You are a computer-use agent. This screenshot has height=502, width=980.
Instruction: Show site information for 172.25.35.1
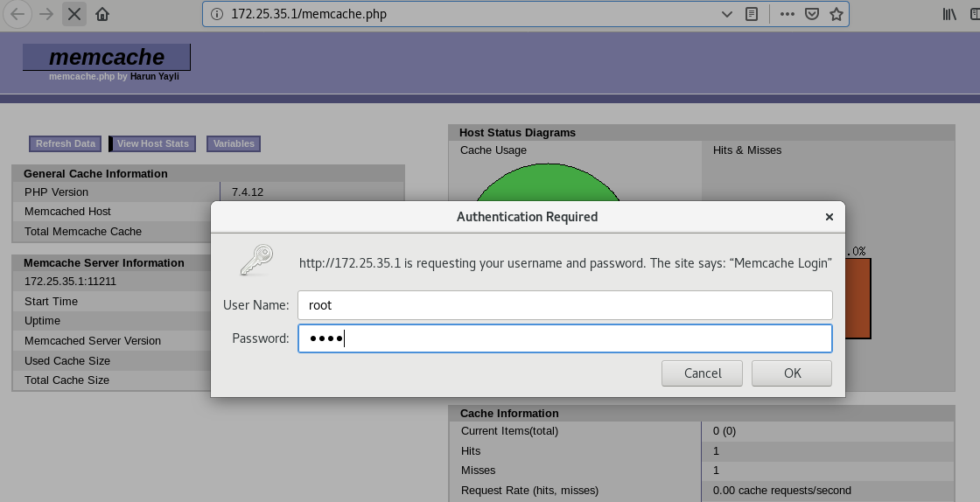pos(217,14)
